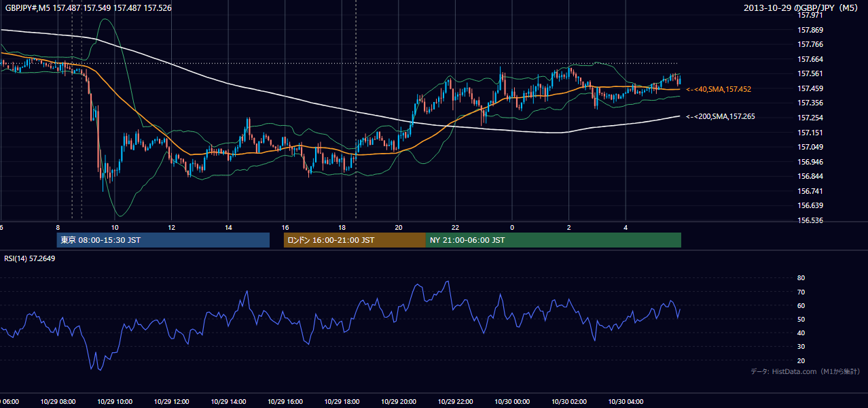Click the bottom timestamp 10/29 18:00
The height and width of the screenshot is (408, 868).
point(342,402)
